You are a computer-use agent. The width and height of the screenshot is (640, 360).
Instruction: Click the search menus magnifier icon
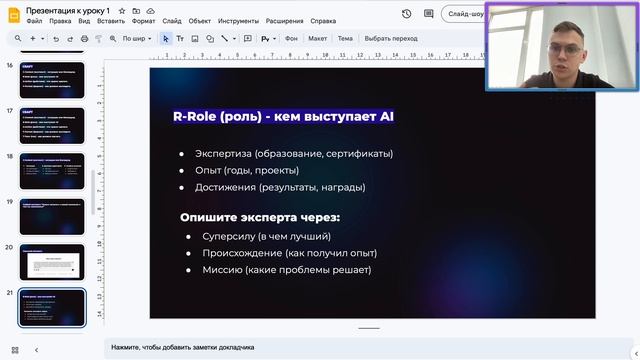coord(18,38)
